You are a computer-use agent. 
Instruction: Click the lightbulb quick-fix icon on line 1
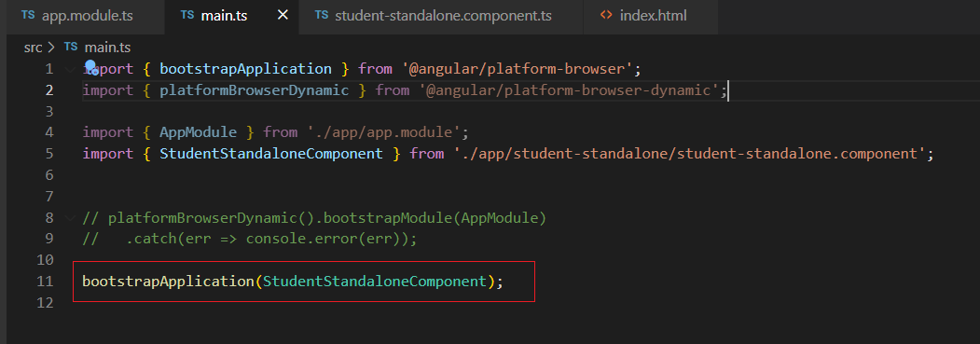(x=90, y=66)
